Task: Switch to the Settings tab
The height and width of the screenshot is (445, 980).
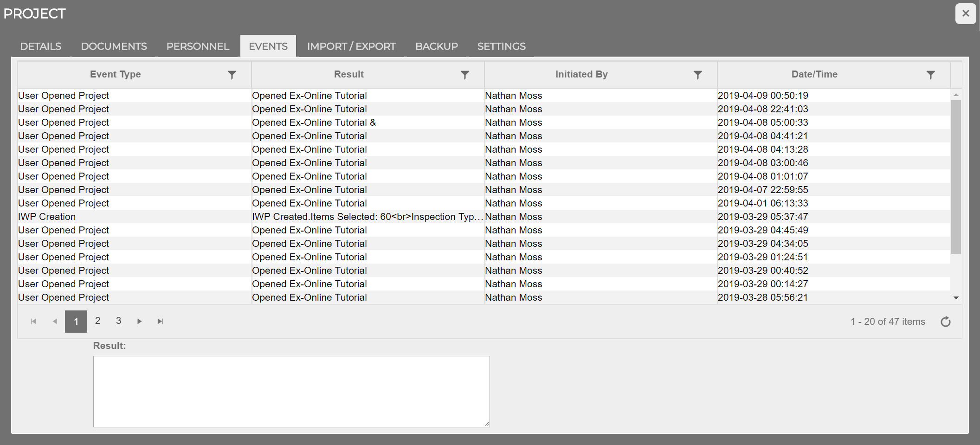Action: click(501, 46)
